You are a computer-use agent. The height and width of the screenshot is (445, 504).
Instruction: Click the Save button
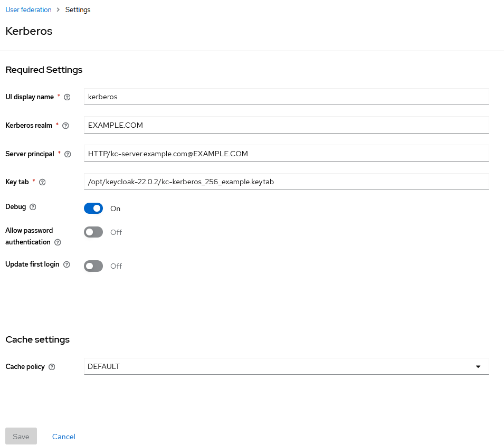(x=21, y=436)
